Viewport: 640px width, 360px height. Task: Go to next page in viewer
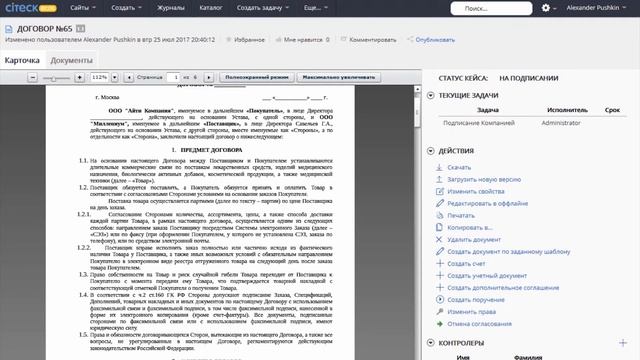coord(209,78)
